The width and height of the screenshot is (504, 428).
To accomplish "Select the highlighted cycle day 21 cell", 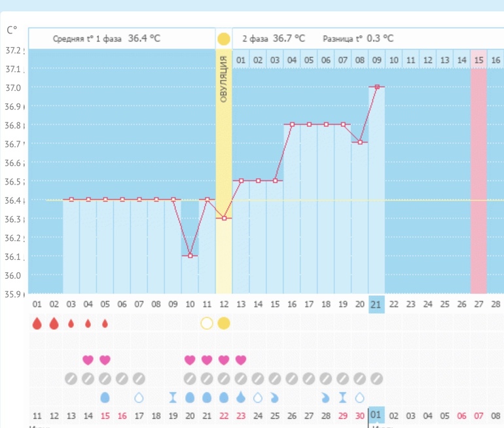I will pos(376,304).
